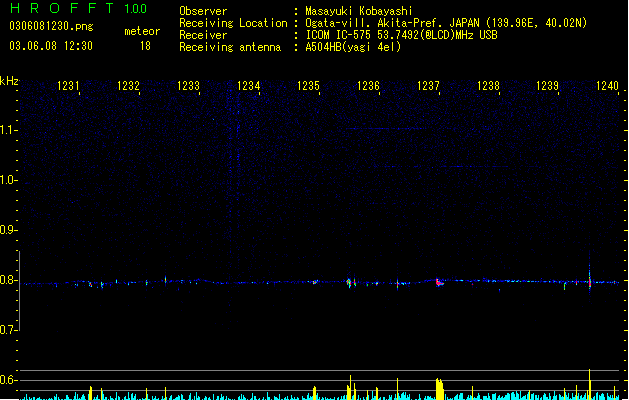Viewport: 629px width, 400px height.
Task: Click the Receiving Location label
Action: pos(233,23)
